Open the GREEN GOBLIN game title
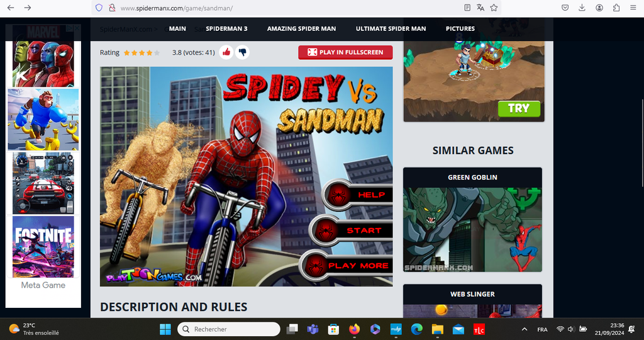 (472, 177)
